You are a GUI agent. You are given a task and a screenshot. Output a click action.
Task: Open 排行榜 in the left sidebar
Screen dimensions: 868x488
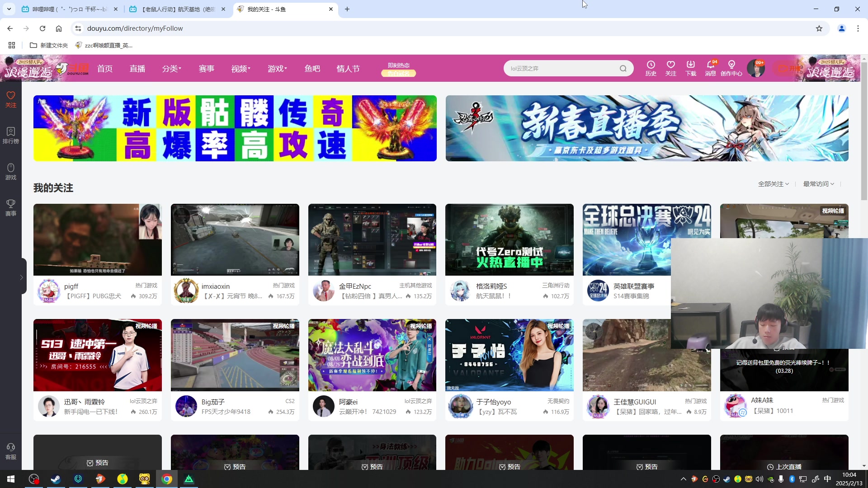point(11,136)
